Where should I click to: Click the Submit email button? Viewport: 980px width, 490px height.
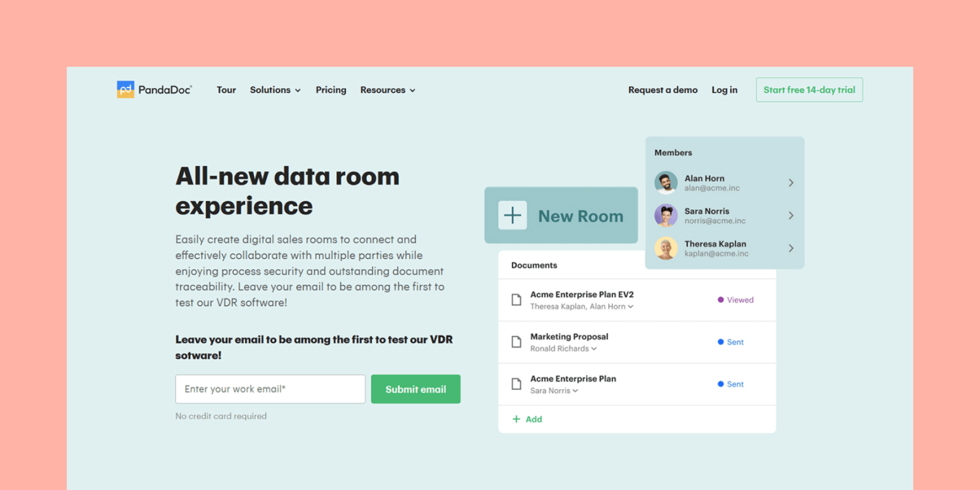(415, 389)
